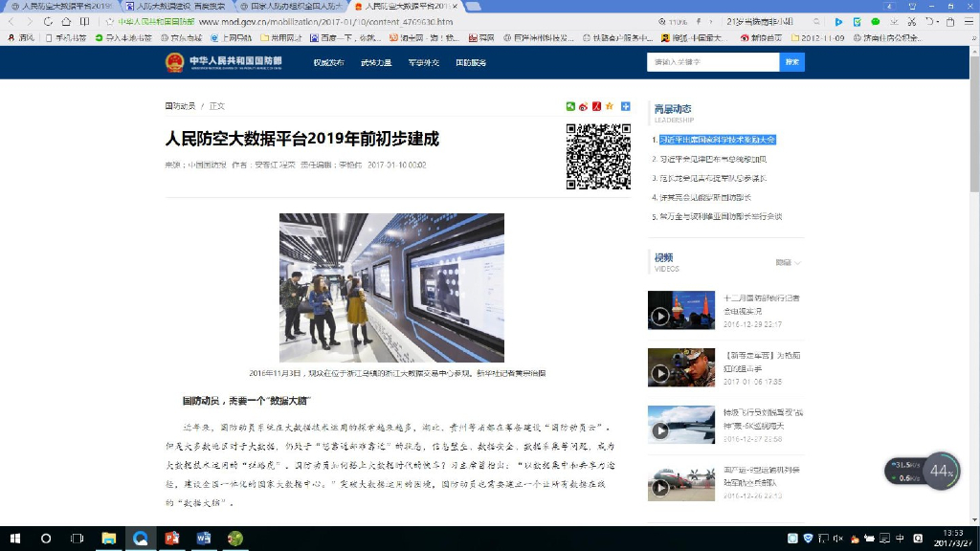Viewport: 980px width, 551px height.
Task: Open PowerPoint from the taskbar
Action: point(172,538)
